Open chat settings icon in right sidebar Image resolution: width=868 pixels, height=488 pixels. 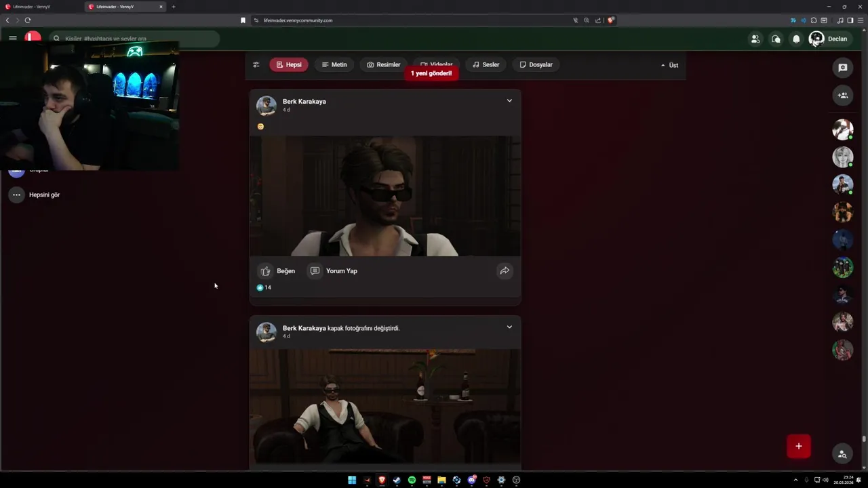tap(843, 68)
